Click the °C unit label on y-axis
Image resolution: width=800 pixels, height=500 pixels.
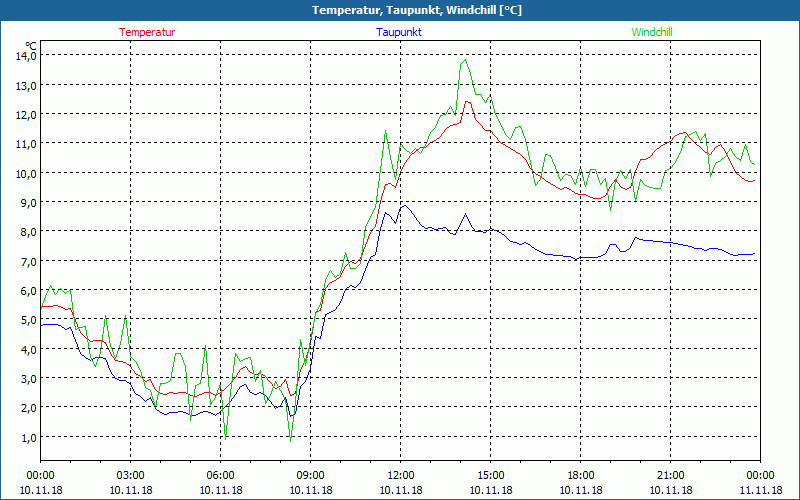[31, 45]
